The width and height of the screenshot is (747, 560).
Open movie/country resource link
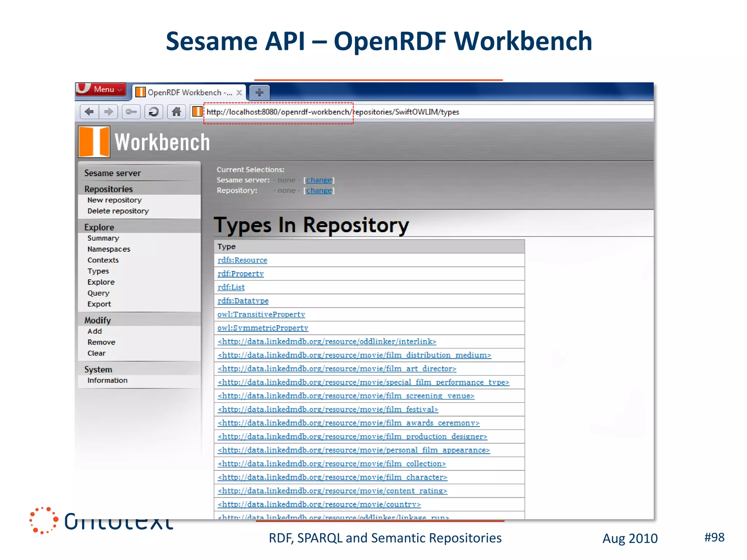point(319,504)
